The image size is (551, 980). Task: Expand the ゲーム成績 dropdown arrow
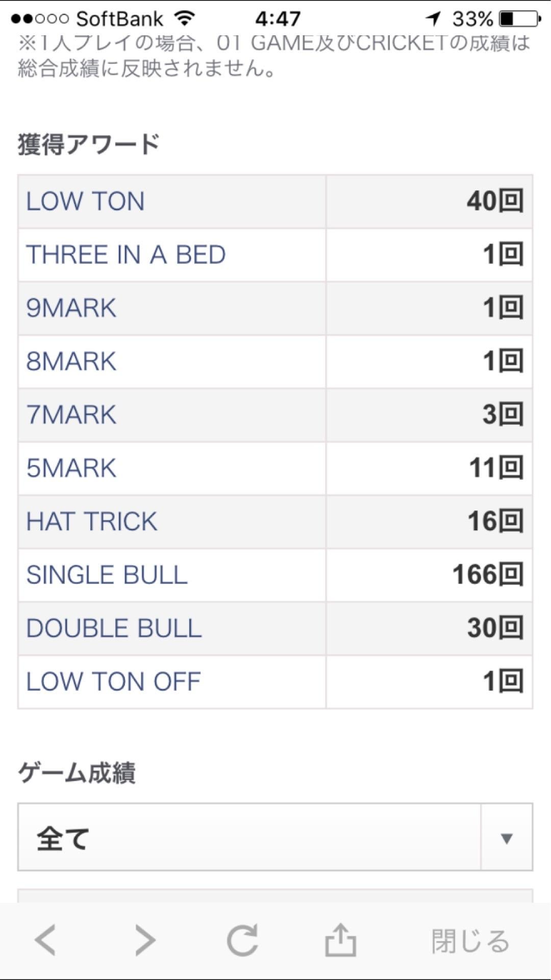click(506, 838)
